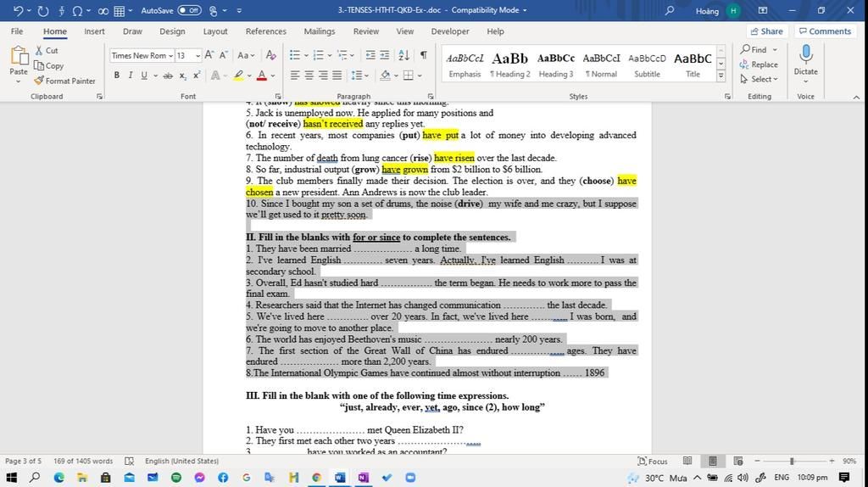
Task: Open the font size dropdown
Action: pos(198,55)
